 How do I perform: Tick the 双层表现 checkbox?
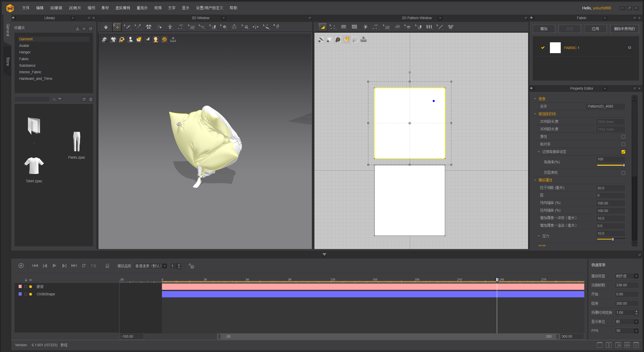(623, 173)
